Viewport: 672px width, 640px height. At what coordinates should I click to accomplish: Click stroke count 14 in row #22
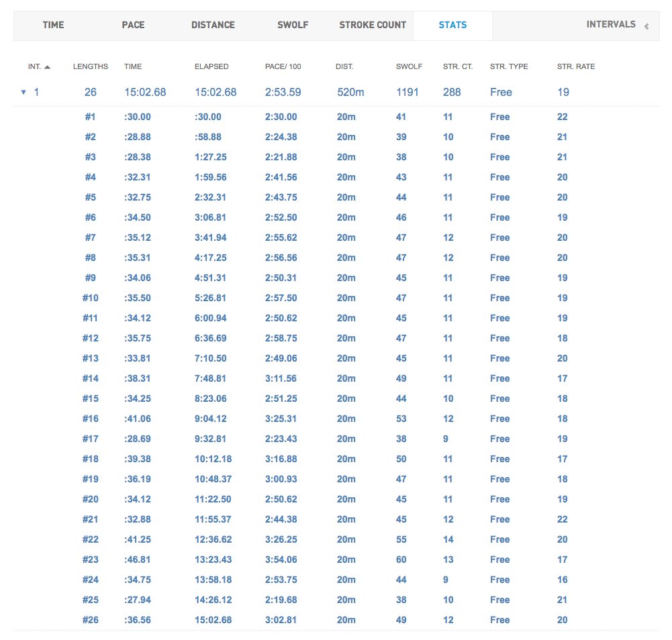(x=448, y=540)
